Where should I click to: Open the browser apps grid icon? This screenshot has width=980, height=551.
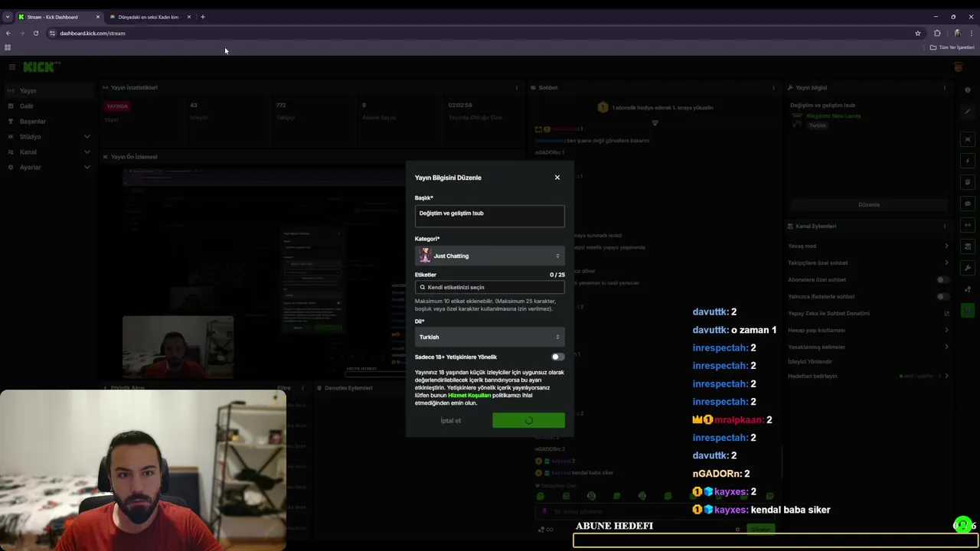8,47
